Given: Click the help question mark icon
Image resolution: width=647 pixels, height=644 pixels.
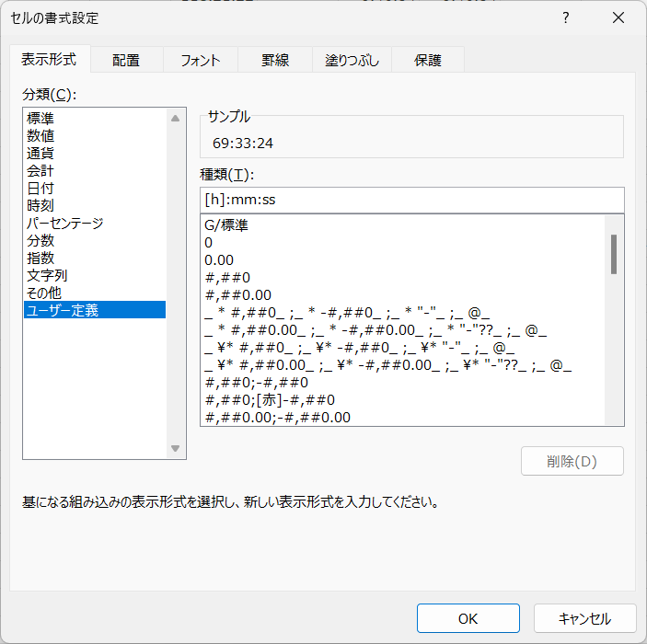Looking at the screenshot, I should click(565, 18).
